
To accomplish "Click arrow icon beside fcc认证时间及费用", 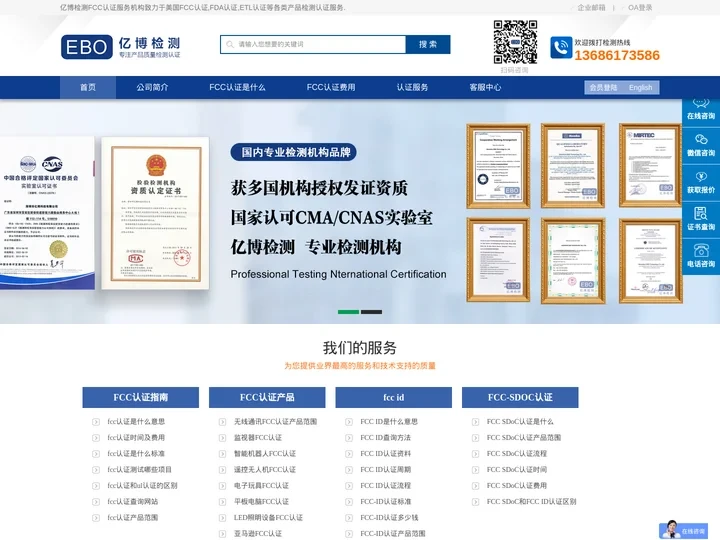I will coord(96,438).
